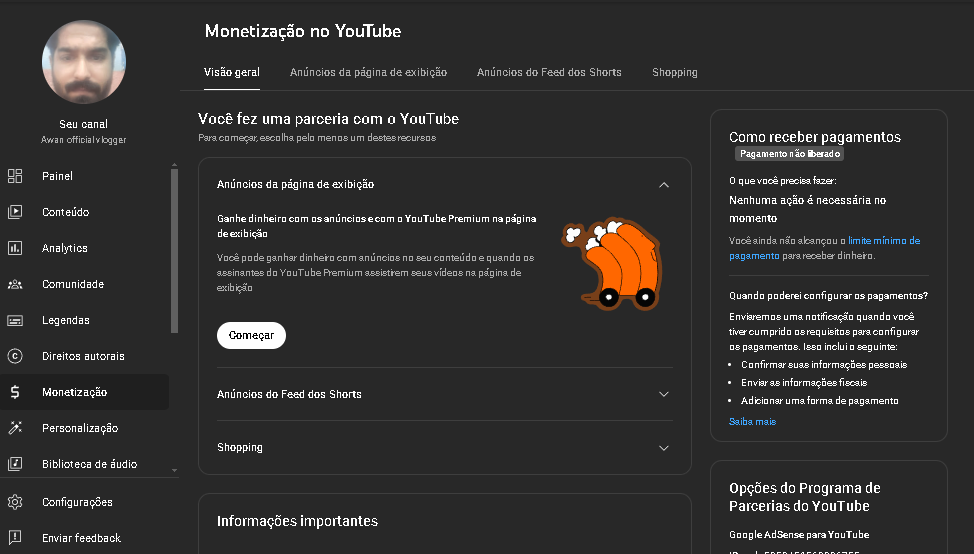This screenshot has height=554, width=974.
Task: Expand Anúncios do Feed dos Shorts section chevron
Action: [x=663, y=394]
